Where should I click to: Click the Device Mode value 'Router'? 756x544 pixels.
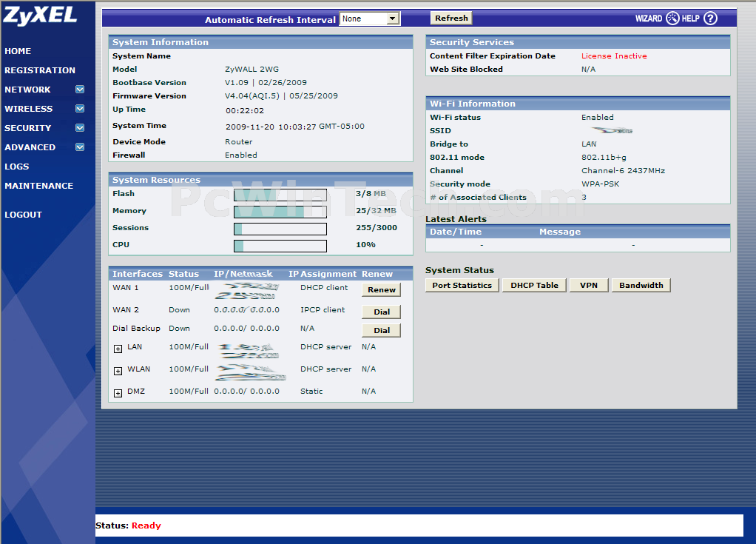click(239, 142)
